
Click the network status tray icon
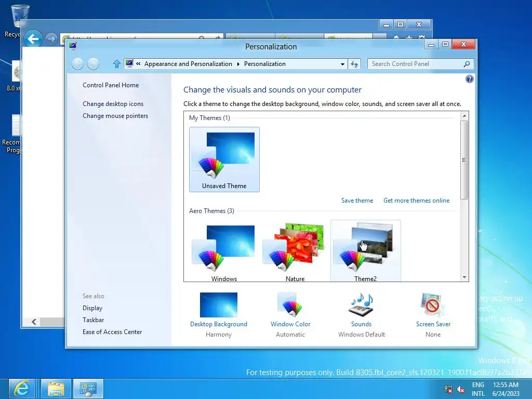pyautogui.click(x=448, y=389)
